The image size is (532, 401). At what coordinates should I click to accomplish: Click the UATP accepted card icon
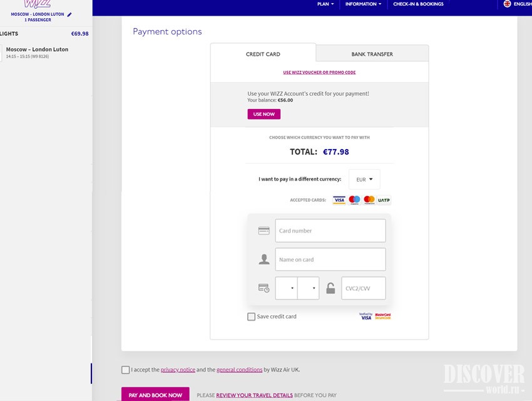(384, 200)
